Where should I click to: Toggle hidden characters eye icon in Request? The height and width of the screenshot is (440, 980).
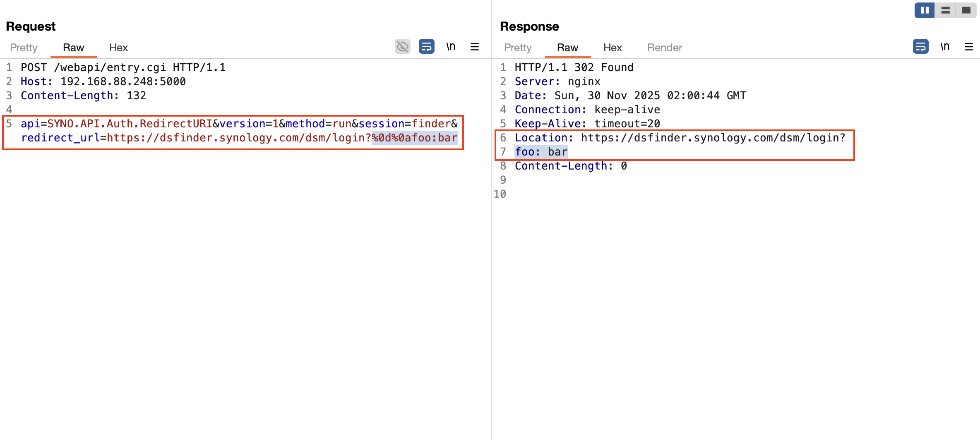click(402, 47)
